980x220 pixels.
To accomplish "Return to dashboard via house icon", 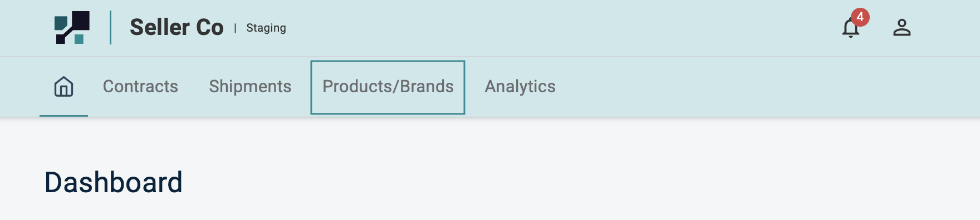I will pyautogui.click(x=63, y=87).
